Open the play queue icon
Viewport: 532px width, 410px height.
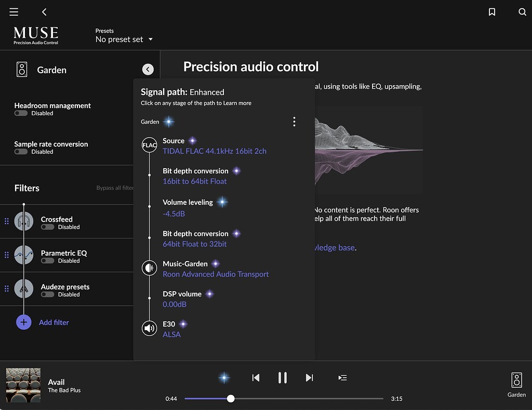342,378
